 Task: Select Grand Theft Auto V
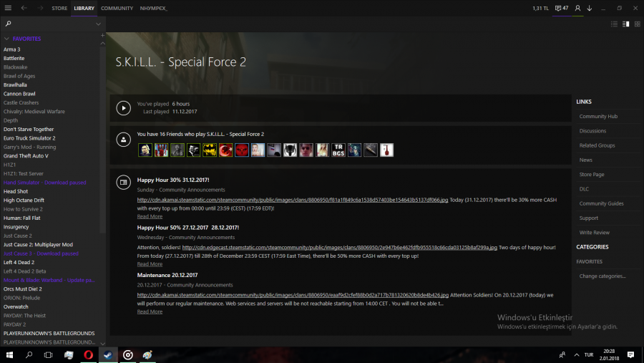[26, 156]
